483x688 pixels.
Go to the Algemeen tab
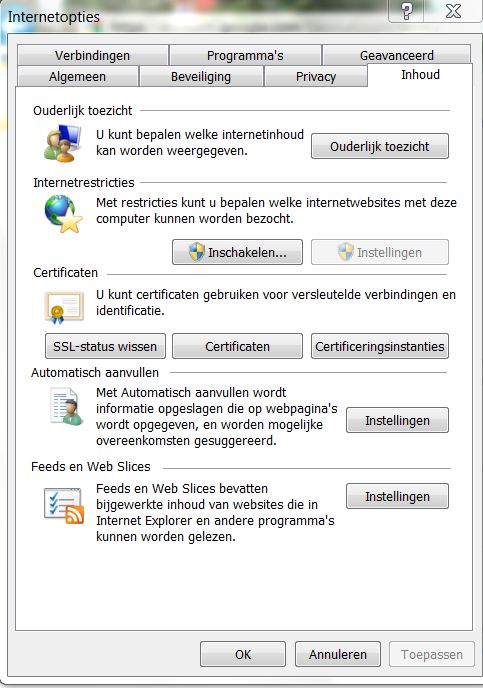[78, 76]
